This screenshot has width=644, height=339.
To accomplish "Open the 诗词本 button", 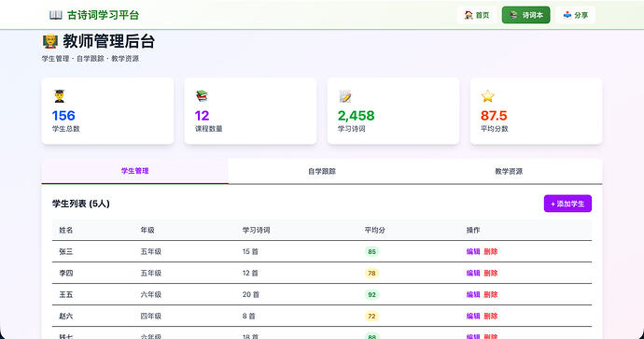I will (x=525, y=15).
